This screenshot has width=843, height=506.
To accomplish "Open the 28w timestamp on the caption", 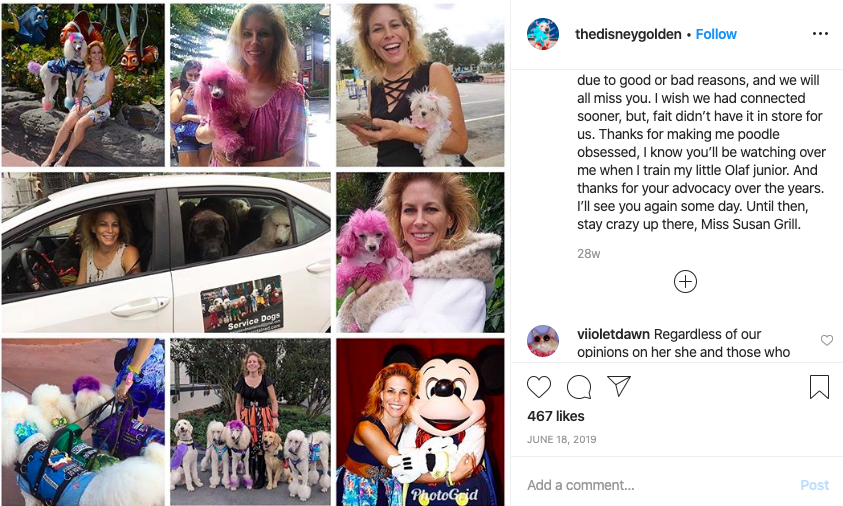I will tap(589, 254).
